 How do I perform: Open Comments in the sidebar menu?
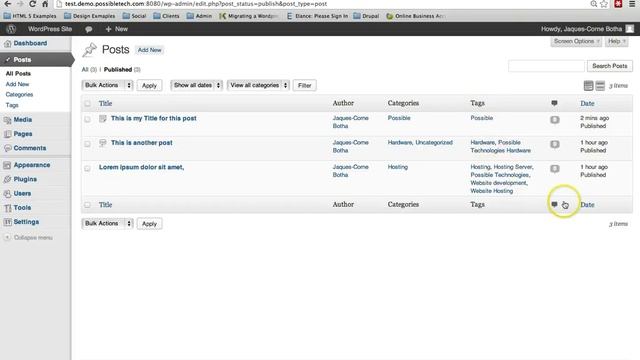click(30, 148)
